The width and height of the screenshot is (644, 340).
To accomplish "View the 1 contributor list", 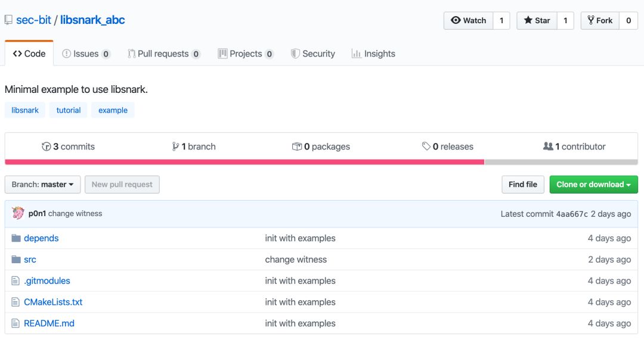I will pos(574,146).
